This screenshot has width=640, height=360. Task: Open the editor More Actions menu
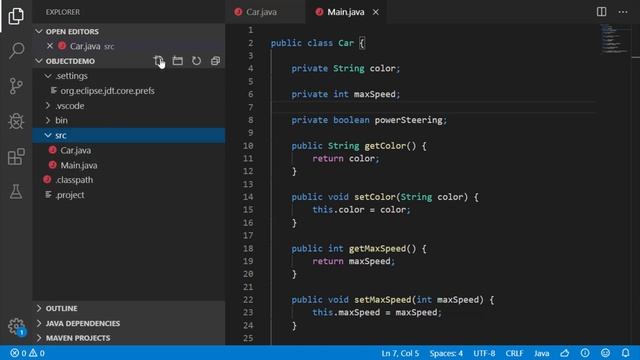click(x=623, y=12)
